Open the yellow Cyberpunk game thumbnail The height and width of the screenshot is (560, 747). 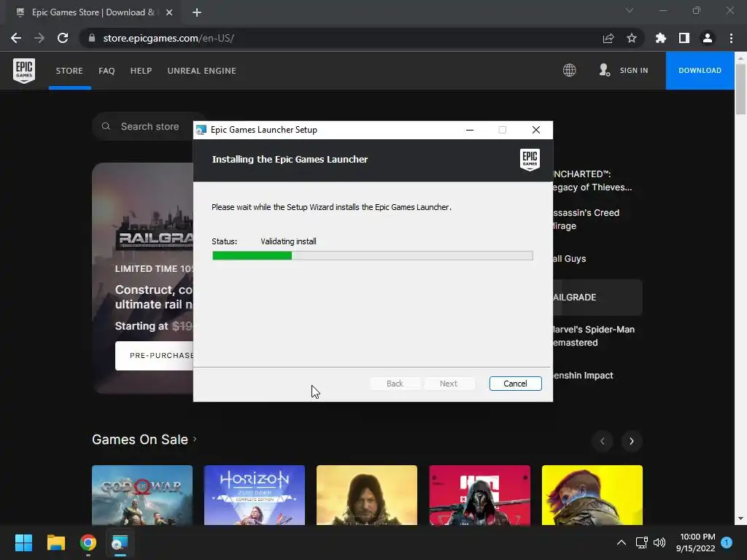tap(592, 495)
